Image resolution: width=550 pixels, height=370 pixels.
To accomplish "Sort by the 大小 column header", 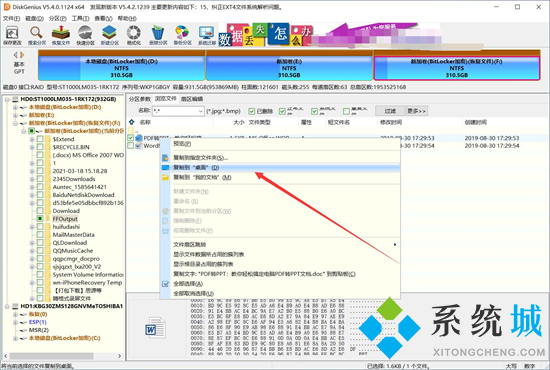I will point(229,122).
